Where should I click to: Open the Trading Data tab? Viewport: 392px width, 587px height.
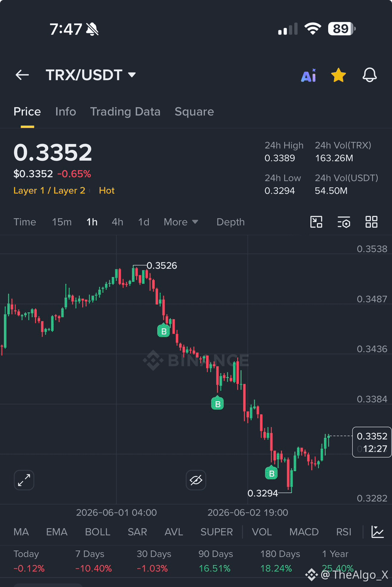[x=125, y=112]
